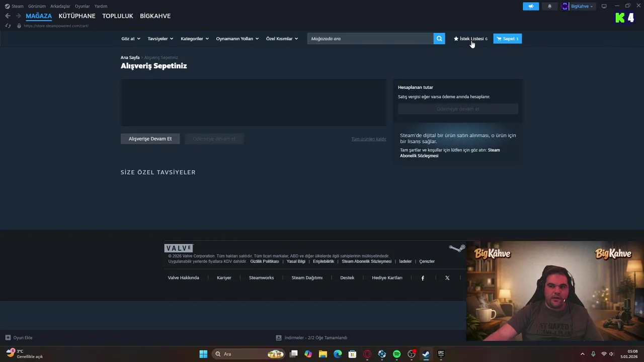The width and height of the screenshot is (644, 362).
Task: Open the Arkadaşlar menu
Action: [x=60, y=6]
